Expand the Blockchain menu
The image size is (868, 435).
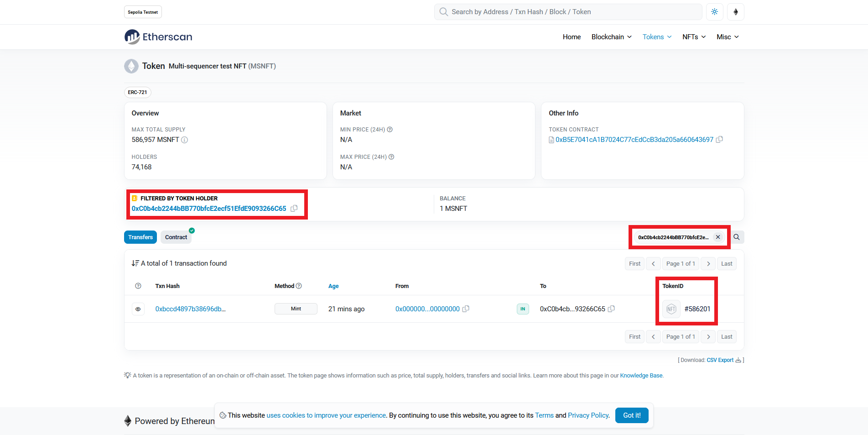tap(611, 37)
